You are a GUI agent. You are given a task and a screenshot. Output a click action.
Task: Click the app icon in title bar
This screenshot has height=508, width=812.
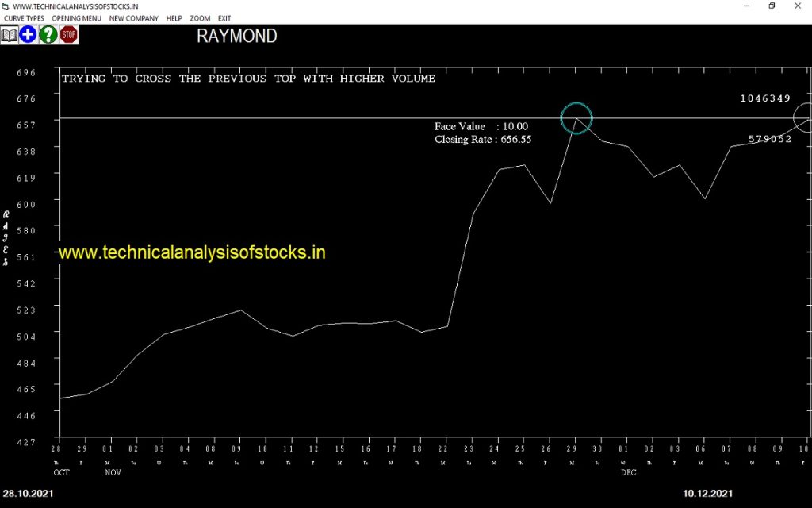point(6,6)
